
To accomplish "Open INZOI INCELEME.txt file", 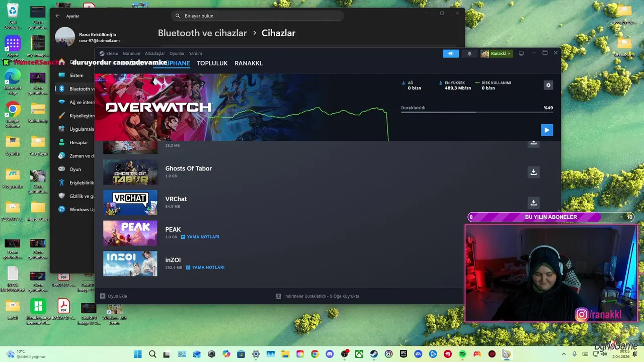I will (13, 280).
